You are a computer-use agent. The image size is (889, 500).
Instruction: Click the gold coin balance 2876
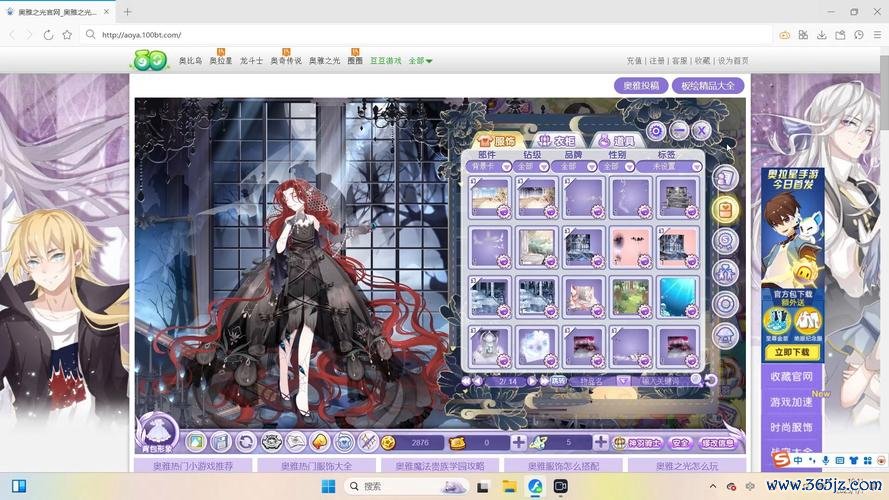414,443
